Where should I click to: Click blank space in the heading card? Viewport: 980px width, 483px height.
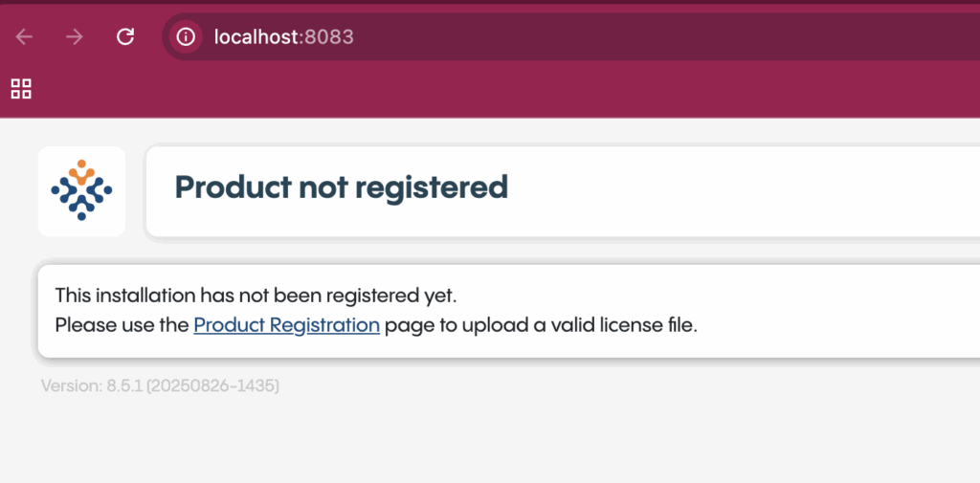tap(746, 188)
